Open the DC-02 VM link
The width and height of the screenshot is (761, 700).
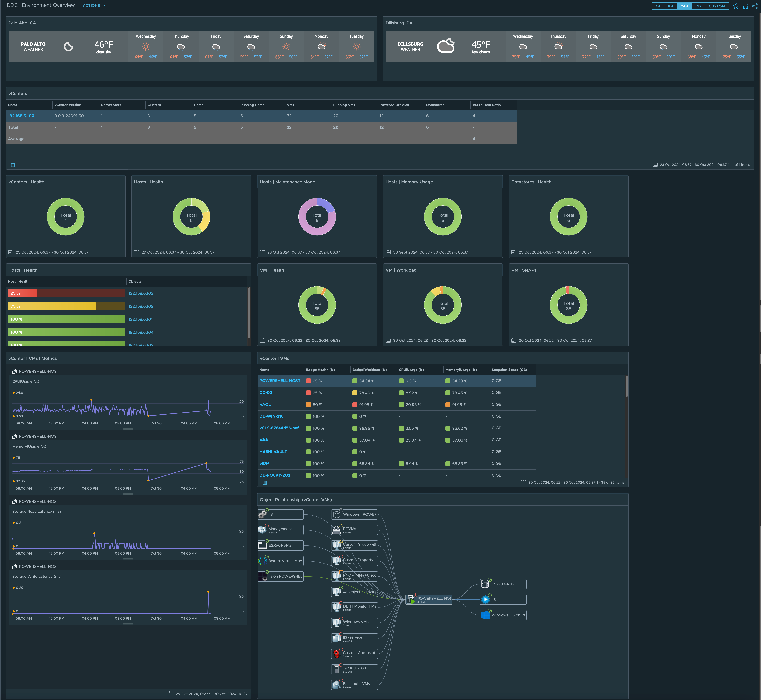click(x=266, y=392)
